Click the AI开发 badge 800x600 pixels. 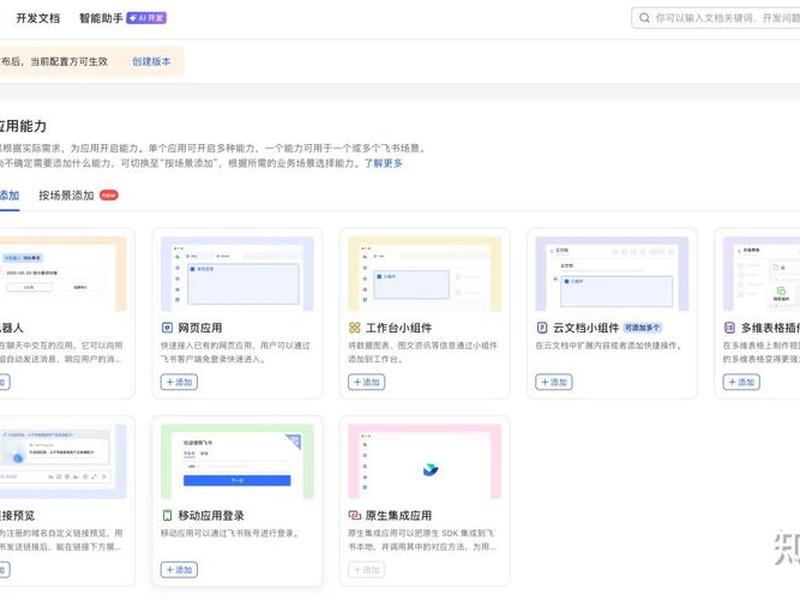(146, 18)
